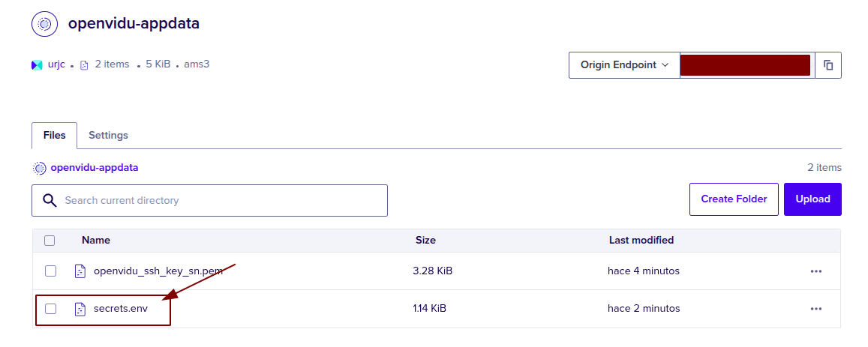Click the search magnifier icon
Image resolution: width=868 pixels, height=347 pixels.
point(50,201)
